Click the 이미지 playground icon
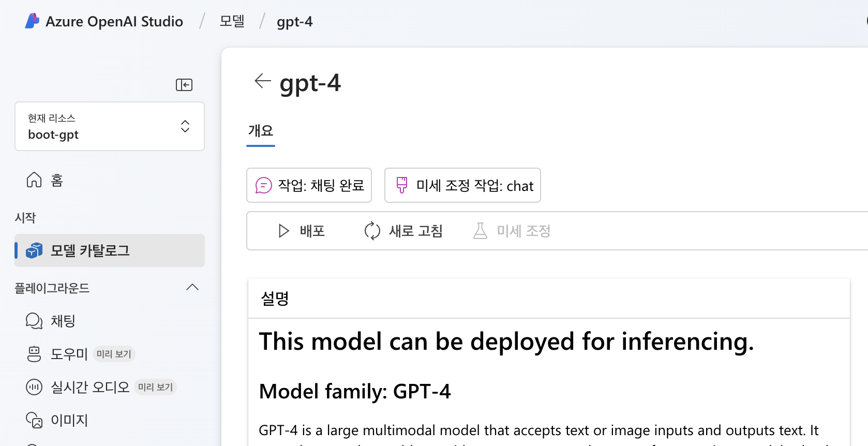The image size is (868, 446). (x=34, y=420)
